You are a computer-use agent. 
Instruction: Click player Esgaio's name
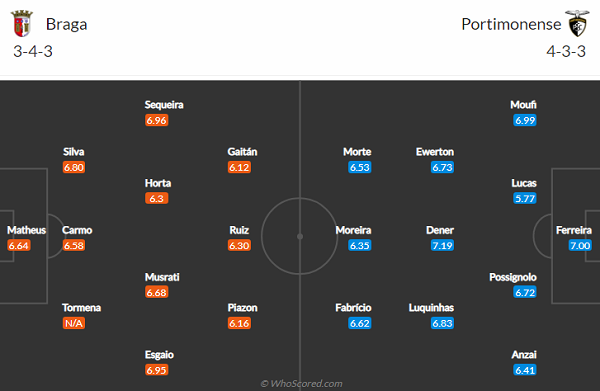coord(159,355)
